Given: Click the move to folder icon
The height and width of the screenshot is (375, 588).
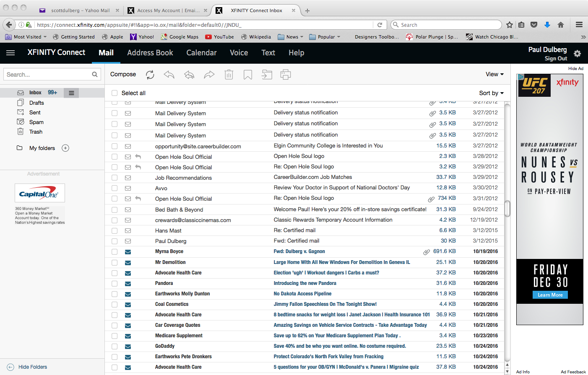Looking at the screenshot, I should 267,75.
